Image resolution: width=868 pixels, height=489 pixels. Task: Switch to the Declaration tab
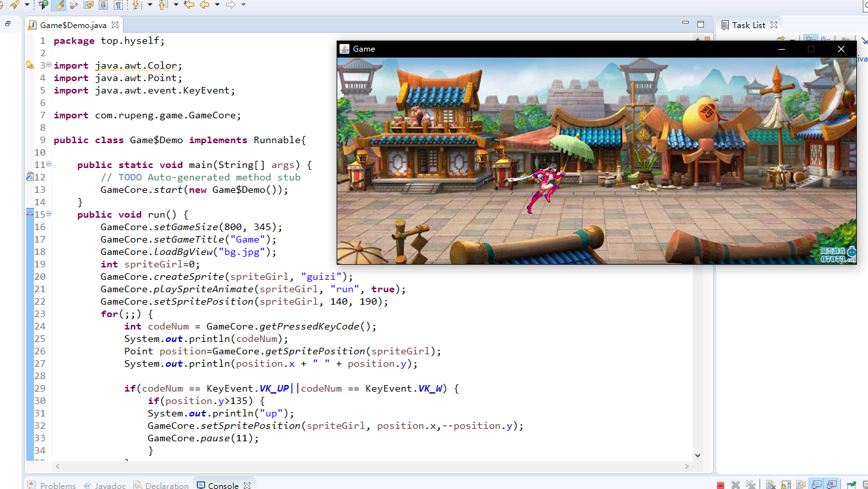(161, 485)
